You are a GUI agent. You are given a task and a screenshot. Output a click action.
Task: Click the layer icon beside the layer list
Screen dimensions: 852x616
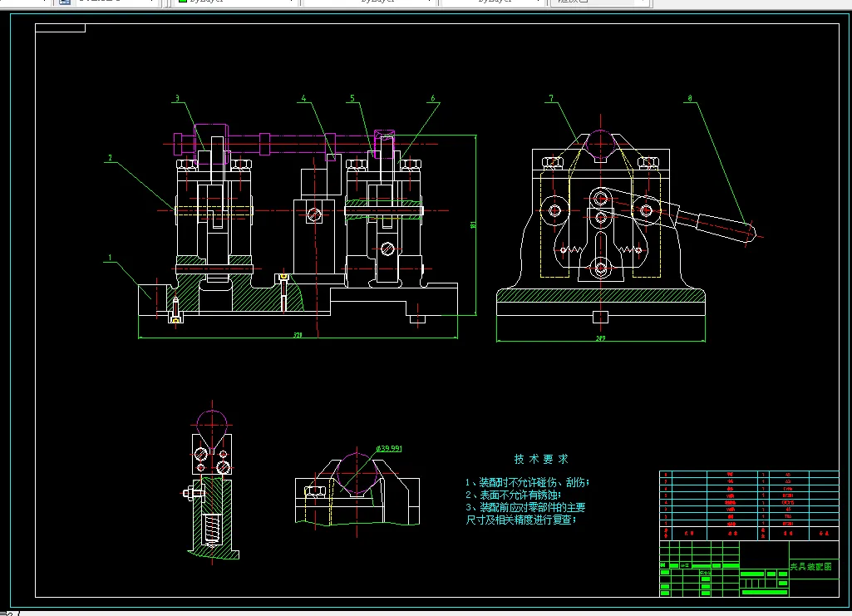coord(65,2)
